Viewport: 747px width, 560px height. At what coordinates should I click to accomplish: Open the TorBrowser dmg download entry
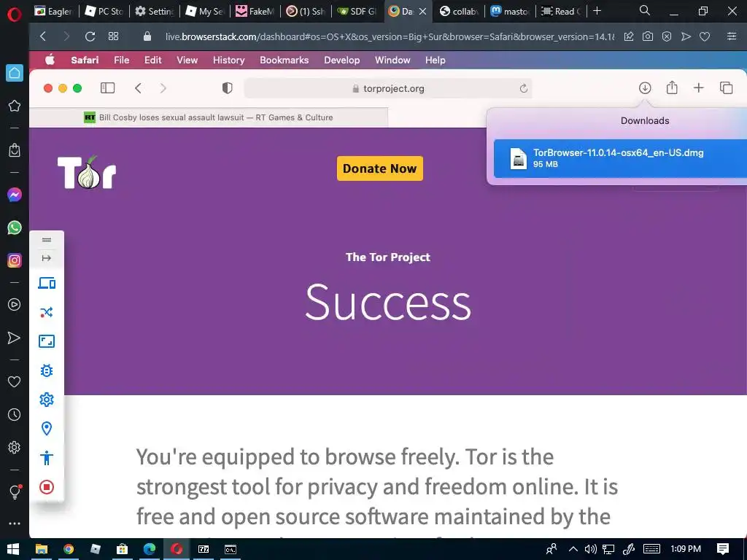[620, 158]
